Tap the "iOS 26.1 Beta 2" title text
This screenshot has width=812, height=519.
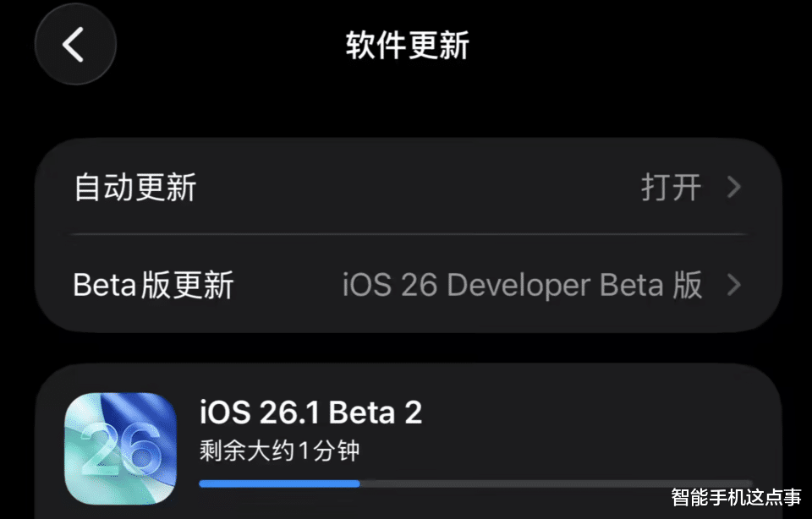coord(311,412)
